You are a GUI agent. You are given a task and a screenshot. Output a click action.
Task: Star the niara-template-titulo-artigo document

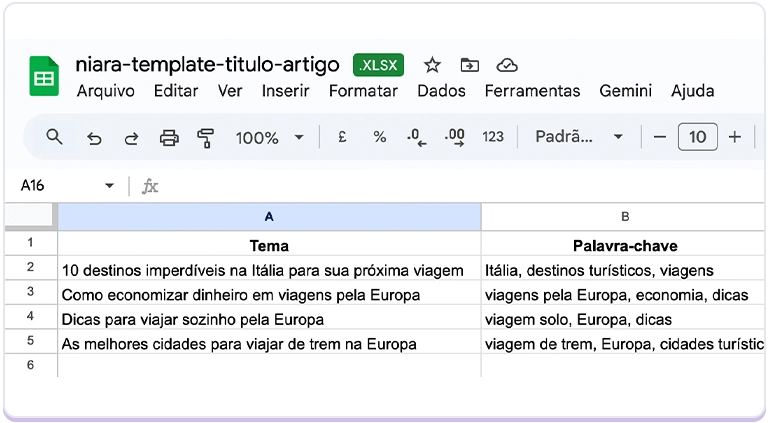point(432,65)
